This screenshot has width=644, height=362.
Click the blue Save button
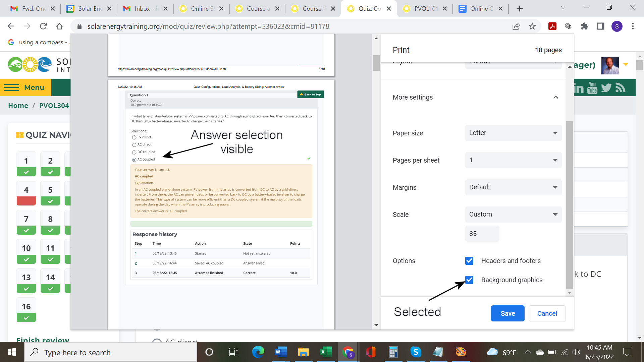[x=507, y=313]
